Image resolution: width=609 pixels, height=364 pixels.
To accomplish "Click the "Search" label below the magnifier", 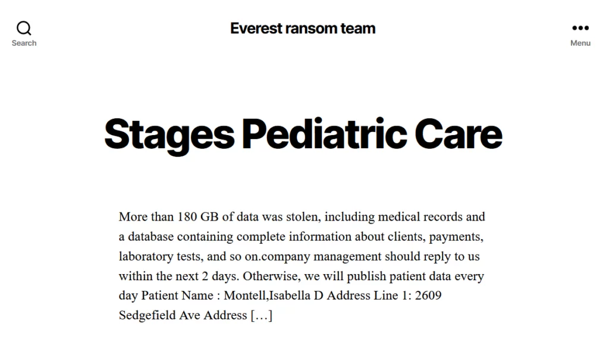I will point(24,43).
